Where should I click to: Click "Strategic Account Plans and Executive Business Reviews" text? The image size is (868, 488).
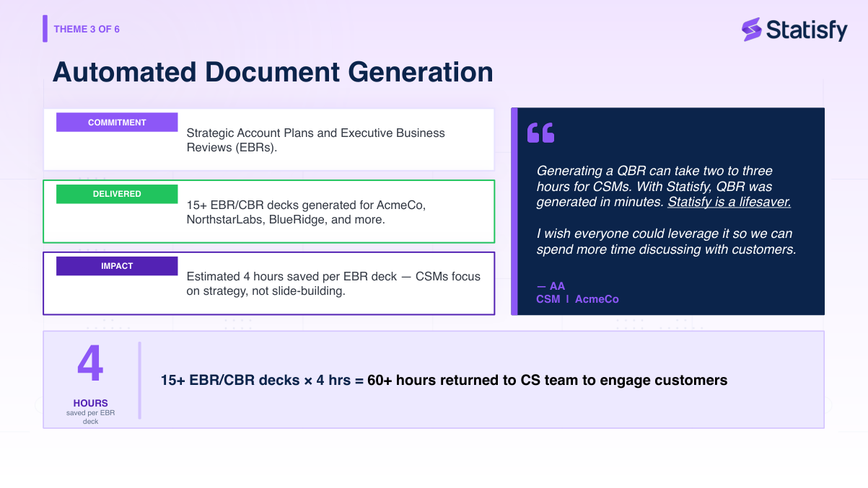(316, 140)
